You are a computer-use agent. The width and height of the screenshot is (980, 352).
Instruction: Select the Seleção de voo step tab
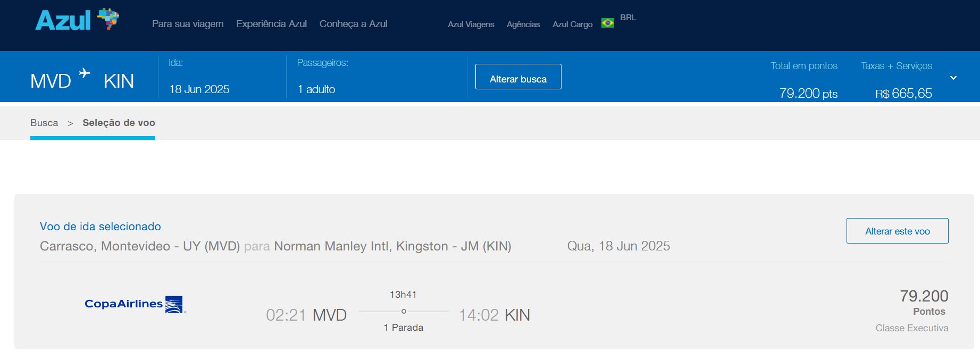click(119, 123)
